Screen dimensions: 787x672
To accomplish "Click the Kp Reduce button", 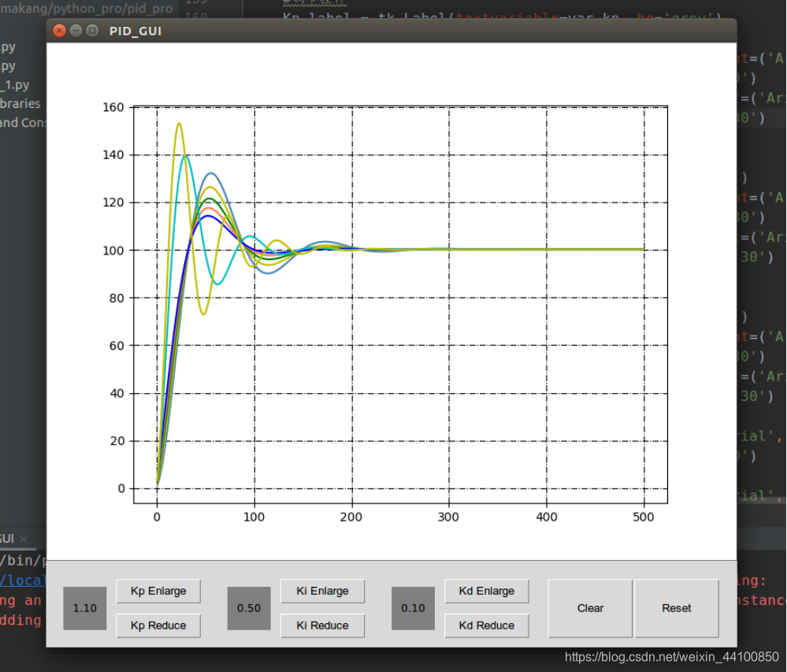I will (x=158, y=626).
